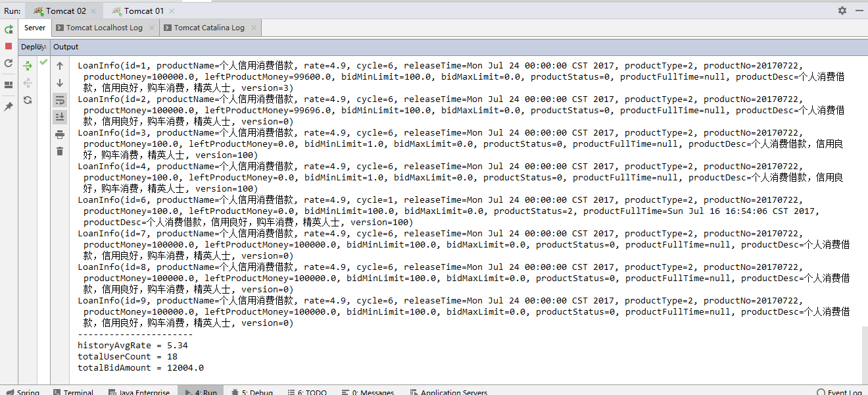Open the 0: Messages tool window
Image resolution: width=868 pixels, height=395 pixels.
(x=368, y=392)
